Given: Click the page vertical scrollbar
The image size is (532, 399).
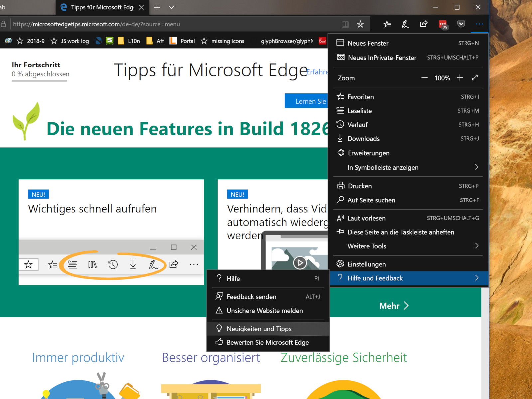Looking at the screenshot, I should tap(485, 342).
